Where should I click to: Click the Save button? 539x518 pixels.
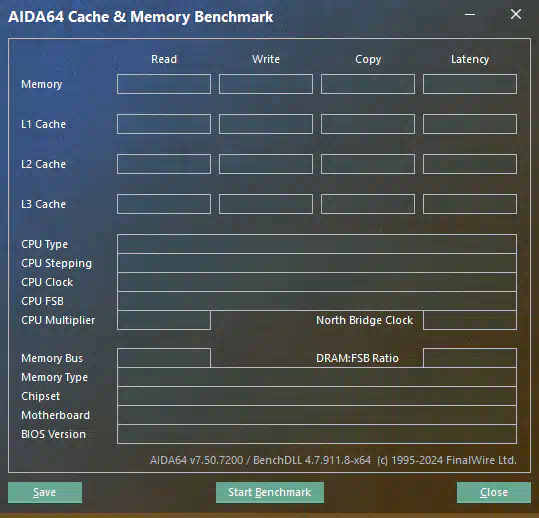point(45,492)
